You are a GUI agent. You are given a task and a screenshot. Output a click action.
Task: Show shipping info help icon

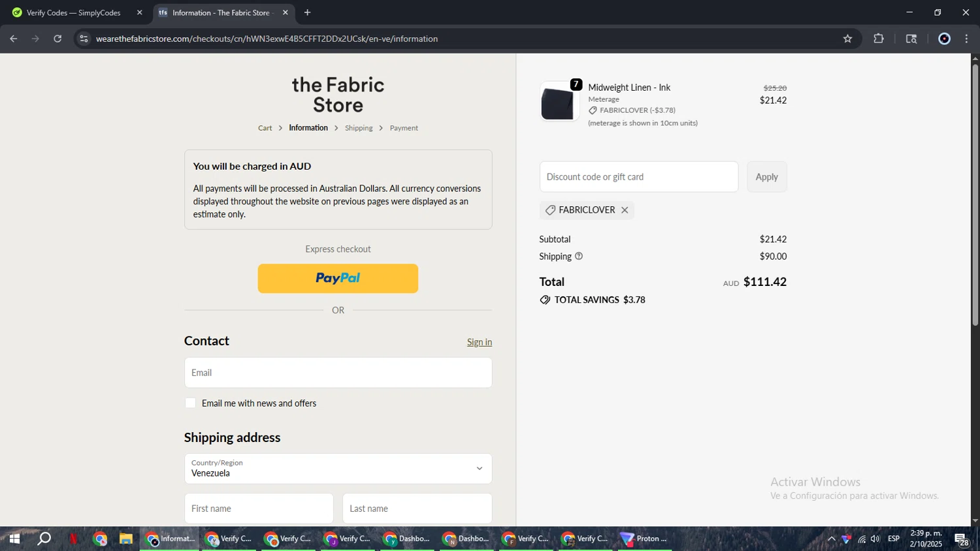pyautogui.click(x=579, y=257)
